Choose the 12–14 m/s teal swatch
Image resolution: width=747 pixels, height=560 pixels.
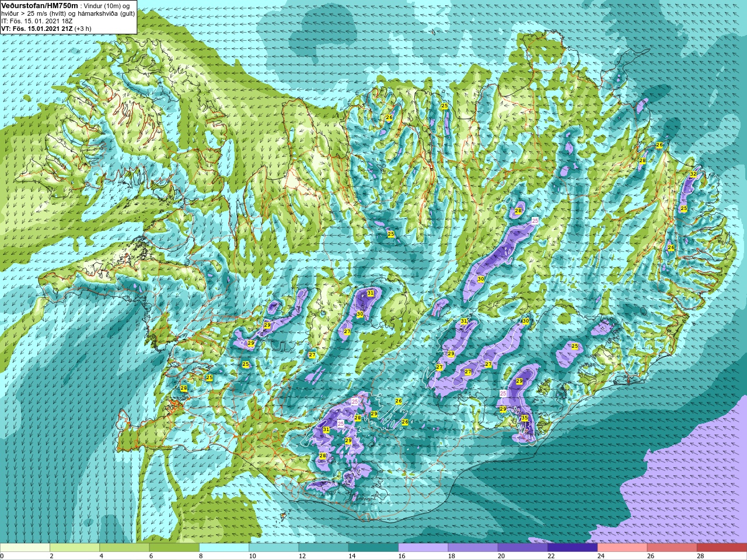(x=324, y=548)
